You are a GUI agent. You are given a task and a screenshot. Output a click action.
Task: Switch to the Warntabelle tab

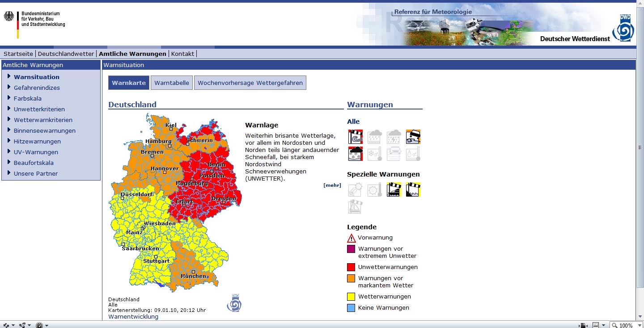(x=172, y=83)
